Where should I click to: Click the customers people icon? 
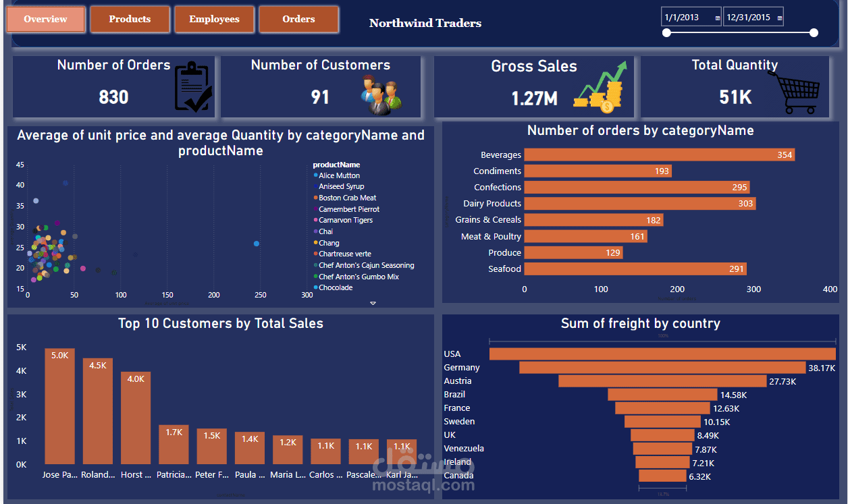[x=381, y=94]
